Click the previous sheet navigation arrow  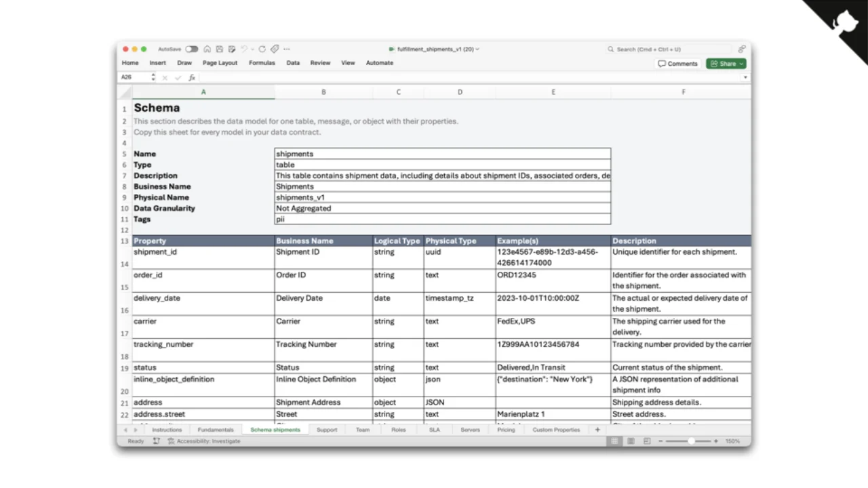[125, 430]
